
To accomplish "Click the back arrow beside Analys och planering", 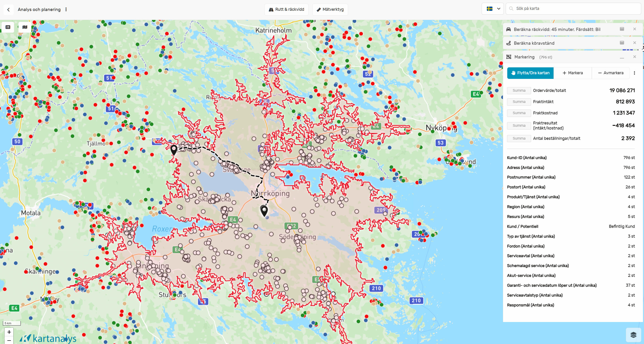I will [8, 9].
